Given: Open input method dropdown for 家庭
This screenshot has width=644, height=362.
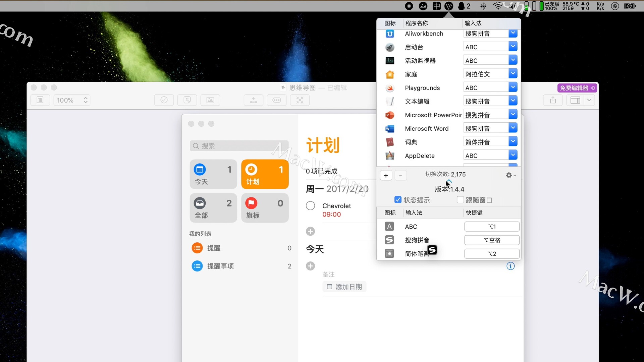Looking at the screenshot, I should click(513, 74).
